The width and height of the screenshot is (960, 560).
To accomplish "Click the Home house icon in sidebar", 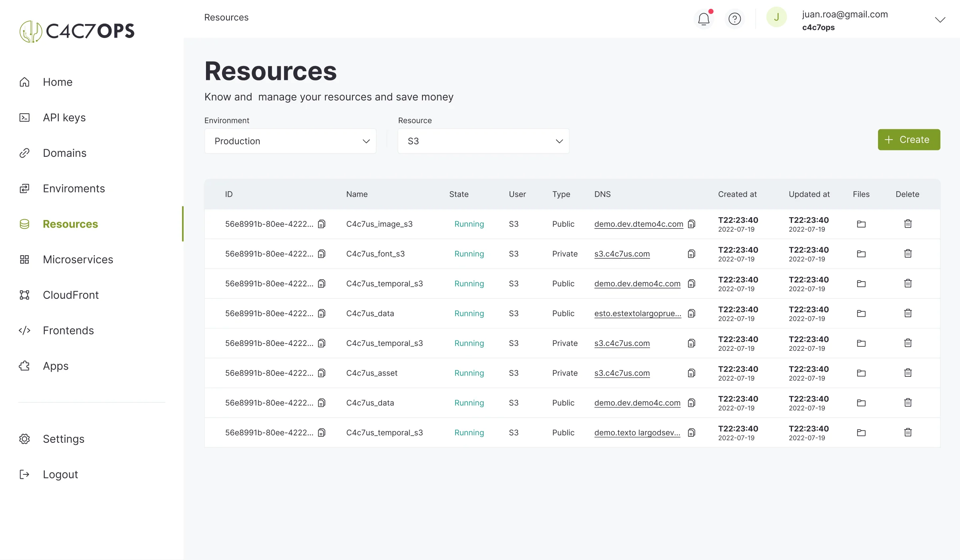I will pos(24,82).
